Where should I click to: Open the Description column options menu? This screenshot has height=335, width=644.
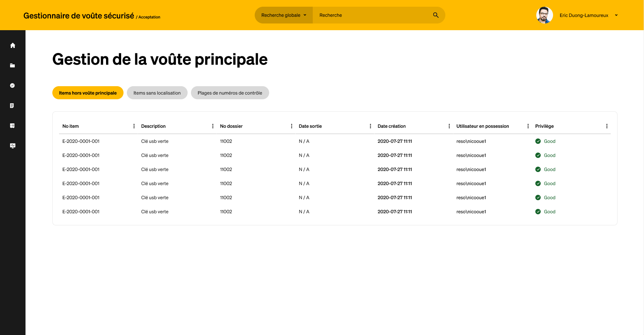click(213, 126)
